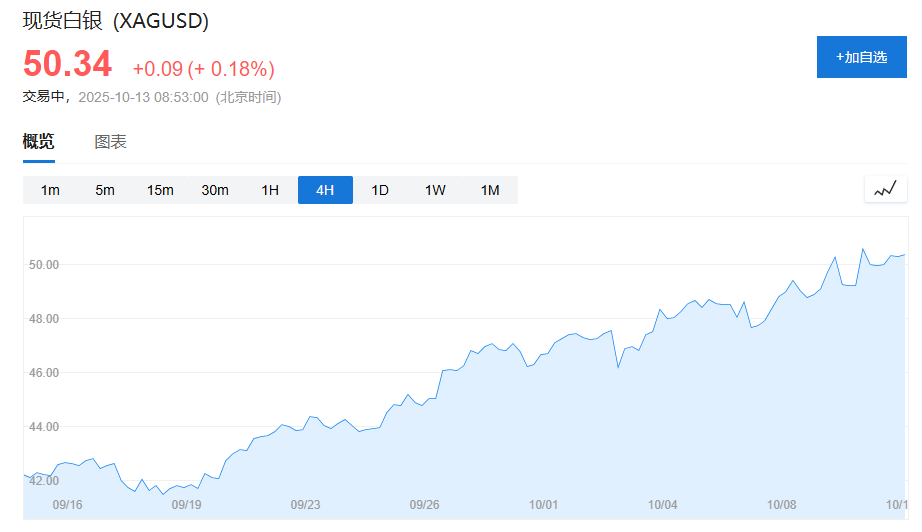Switch to the 概览 tab
The image size is (922, 532).
(39, 142)
